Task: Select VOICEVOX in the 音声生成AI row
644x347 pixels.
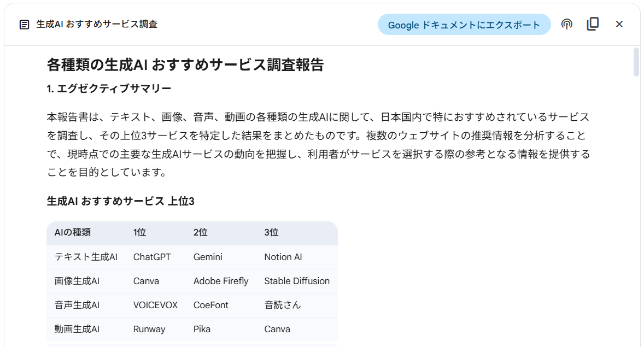Action: pyautogui.click(x=155, y=305)
